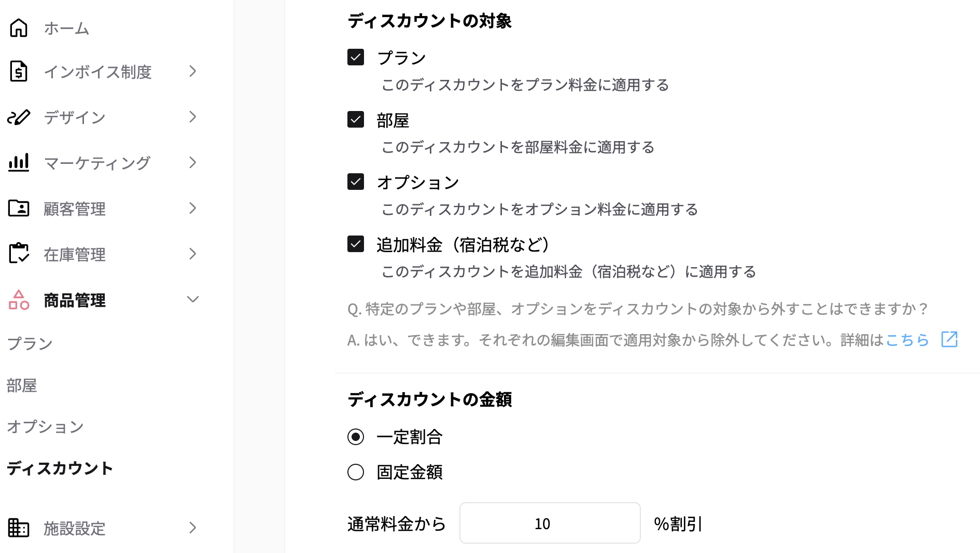
Task: Expand the インボイス制度 sidebar section
Action: coord(193,72)
